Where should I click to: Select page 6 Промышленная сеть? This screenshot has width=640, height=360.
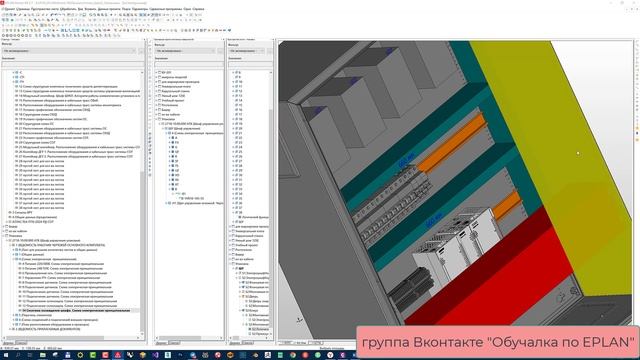64,273
